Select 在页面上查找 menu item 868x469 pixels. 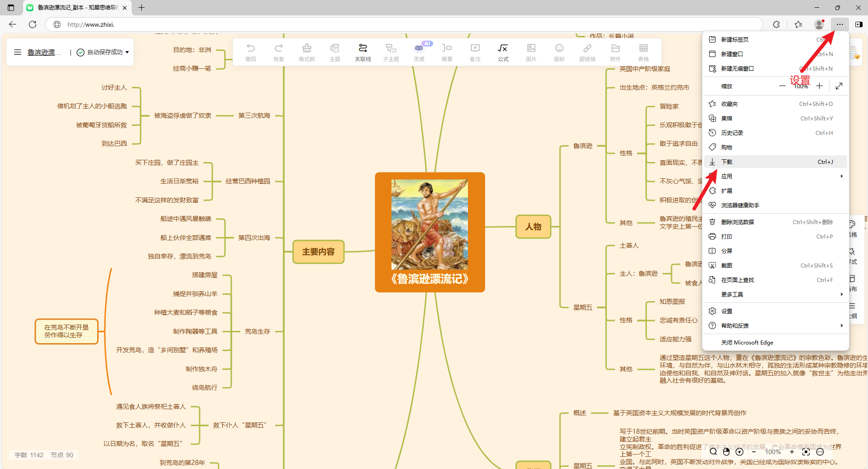[x=776, y=280]
